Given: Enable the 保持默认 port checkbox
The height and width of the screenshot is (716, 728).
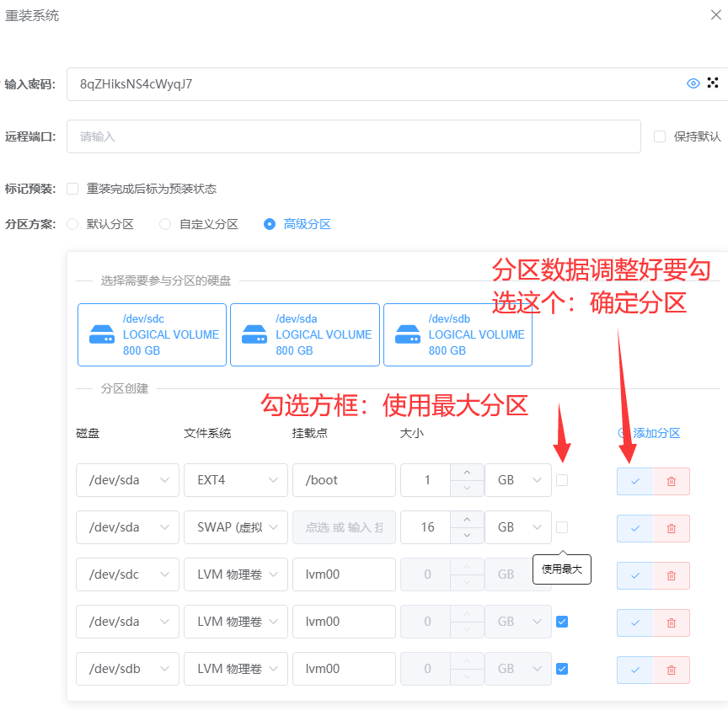Looking at the screenshot, I should (660, 136).
